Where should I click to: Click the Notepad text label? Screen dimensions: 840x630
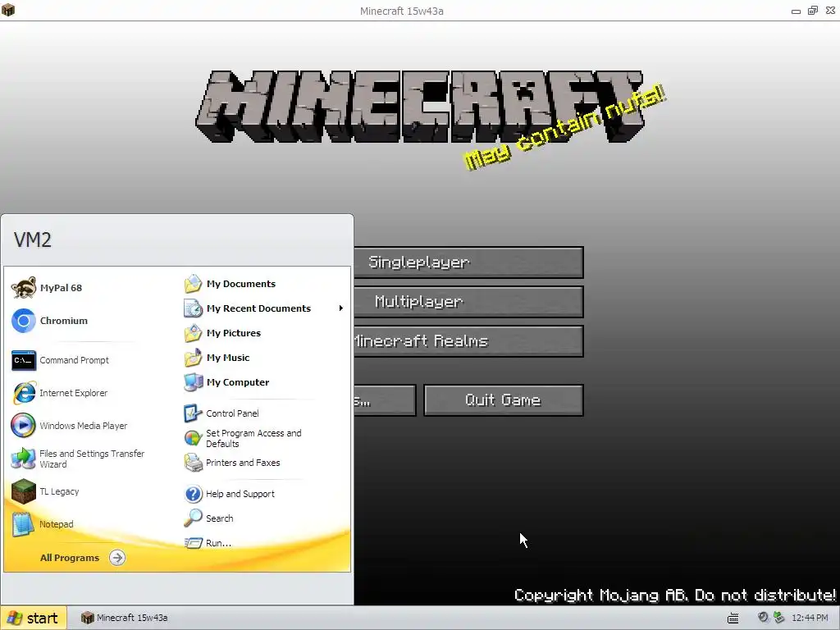[57, 524]
